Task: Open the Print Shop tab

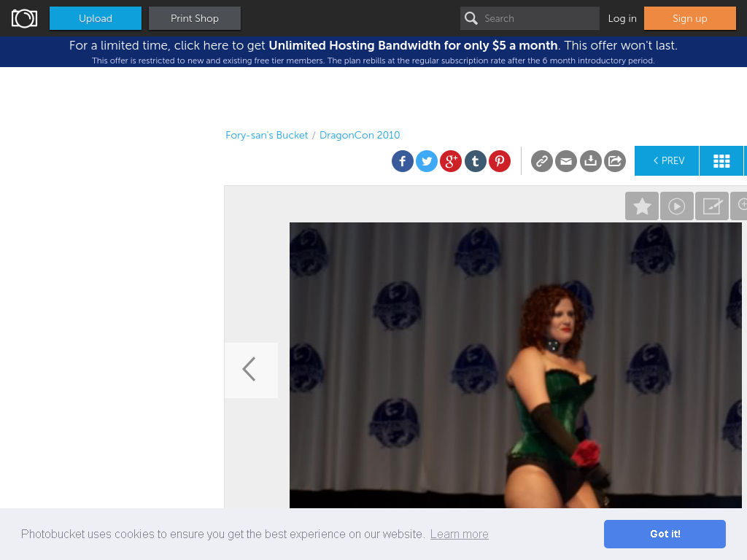Action: tap(194, 18)
